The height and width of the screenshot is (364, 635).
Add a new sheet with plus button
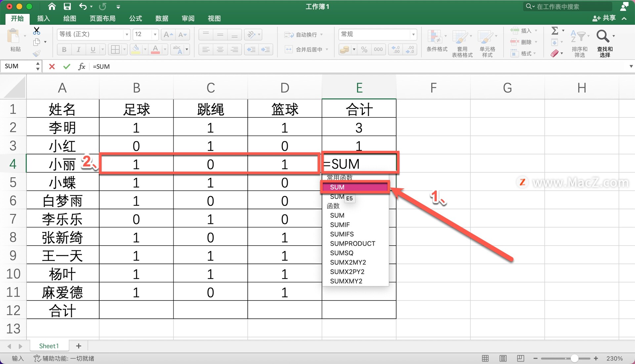(x=78, y=346)
